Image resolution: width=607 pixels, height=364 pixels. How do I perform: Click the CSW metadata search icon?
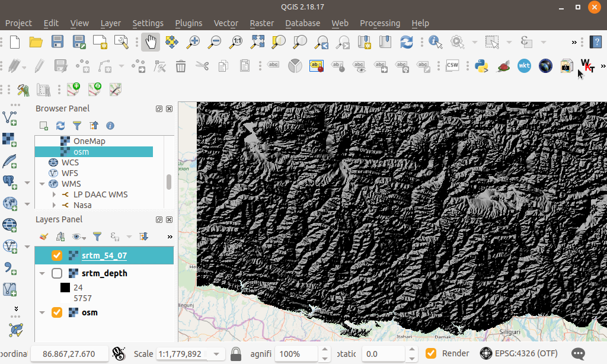452,65
